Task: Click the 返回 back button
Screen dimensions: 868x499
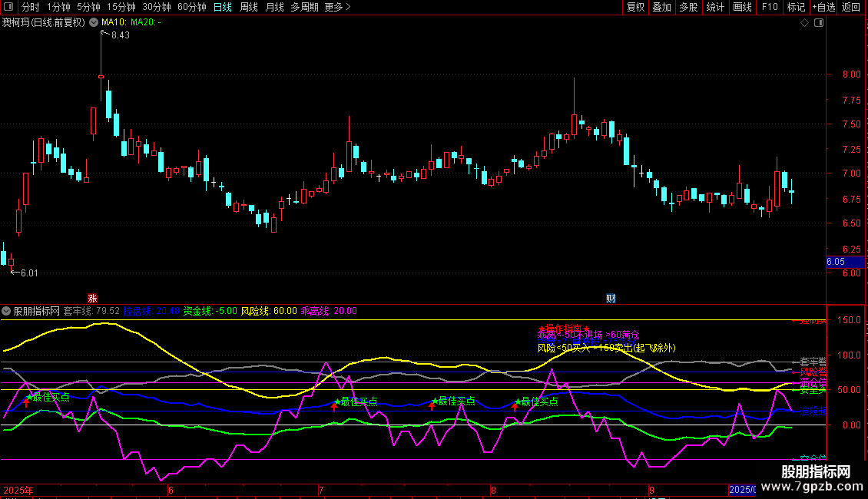Action: click(851, 8)
